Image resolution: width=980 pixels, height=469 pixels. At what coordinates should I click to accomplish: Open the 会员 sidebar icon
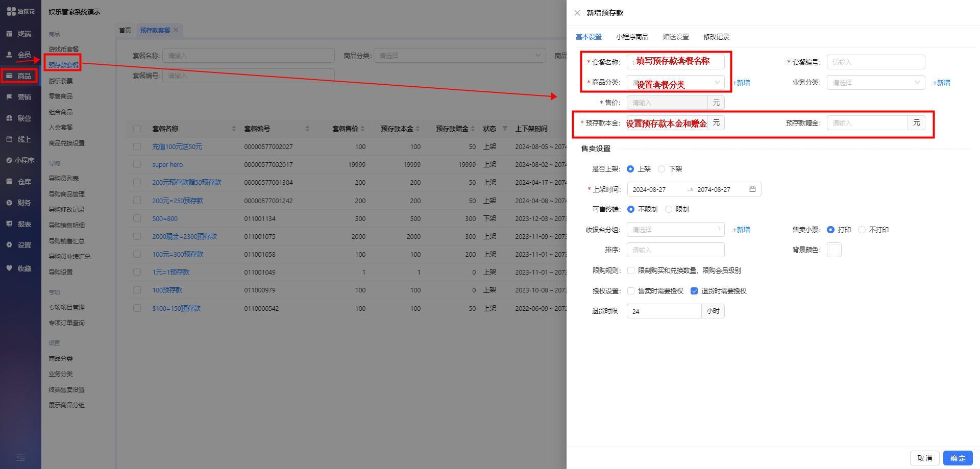[9, 55]
